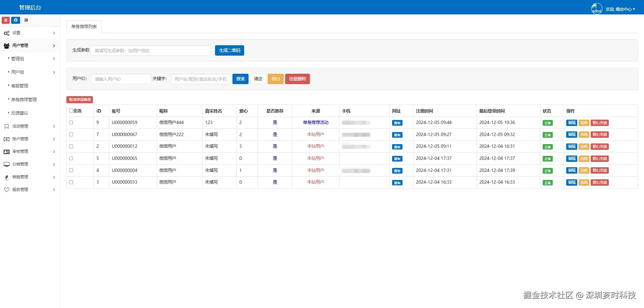Image resolution: width=644 pixels, height=308 pixels.
Task: Click the red trash icon button in sidebar toolbar
Action: pos(6,20)
